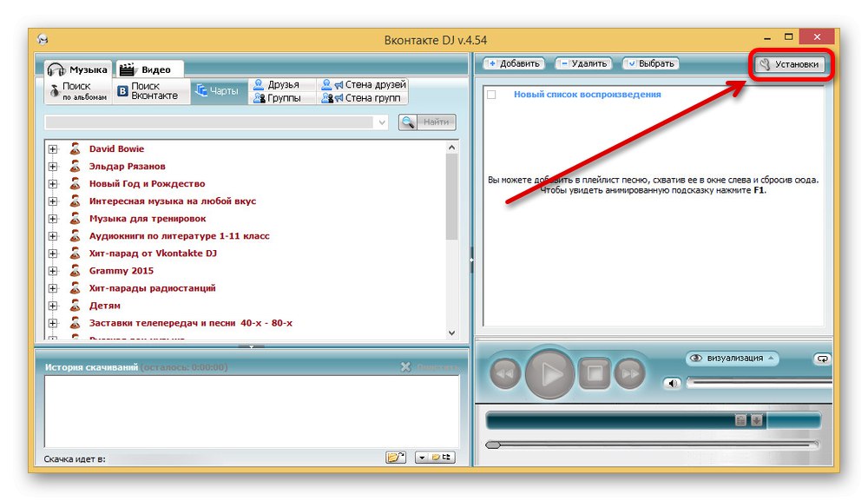Click the down arrow of list scrollbar
This screenshot has height=501, width=868.
(451, 333)
